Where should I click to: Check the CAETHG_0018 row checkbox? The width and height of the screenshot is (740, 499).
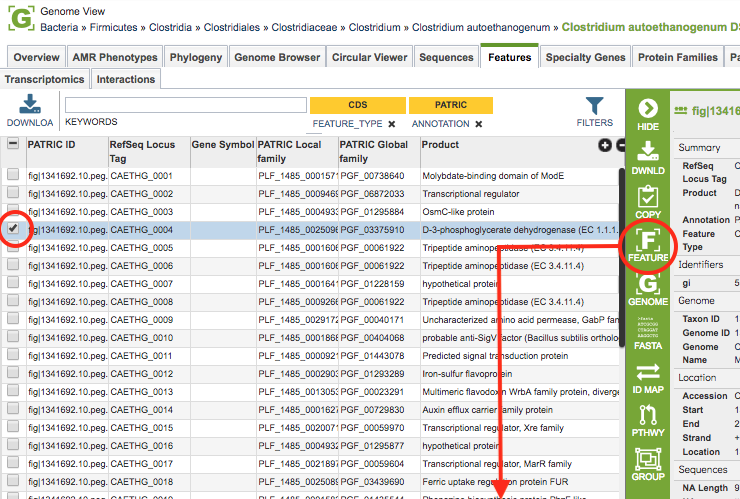tap(13, 480)
